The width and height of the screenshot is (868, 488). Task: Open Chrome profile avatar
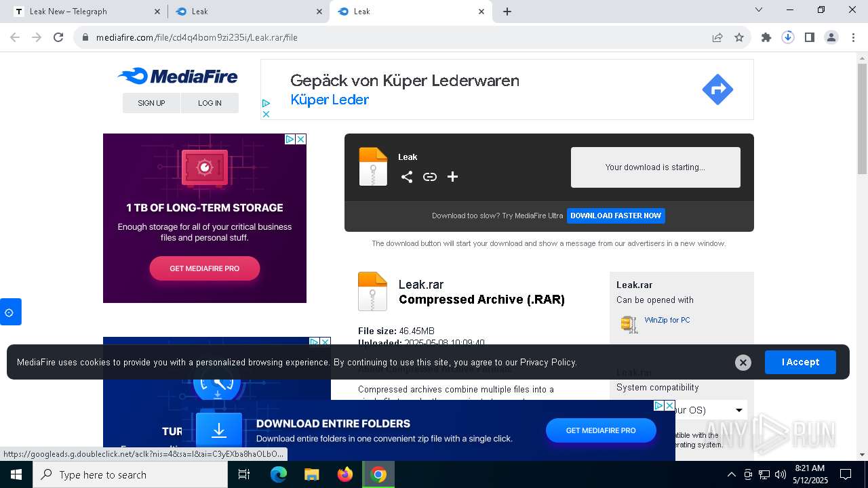(831, 38)
